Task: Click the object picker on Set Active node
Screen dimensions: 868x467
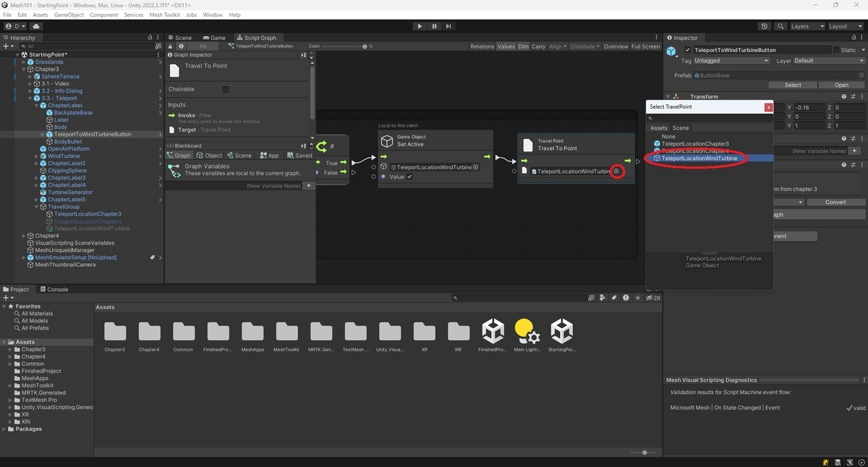Action: 476,167
